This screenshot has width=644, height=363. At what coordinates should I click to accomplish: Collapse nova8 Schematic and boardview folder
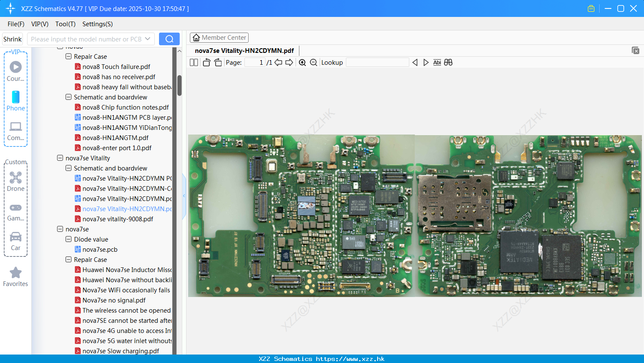[x=69, y=97]
